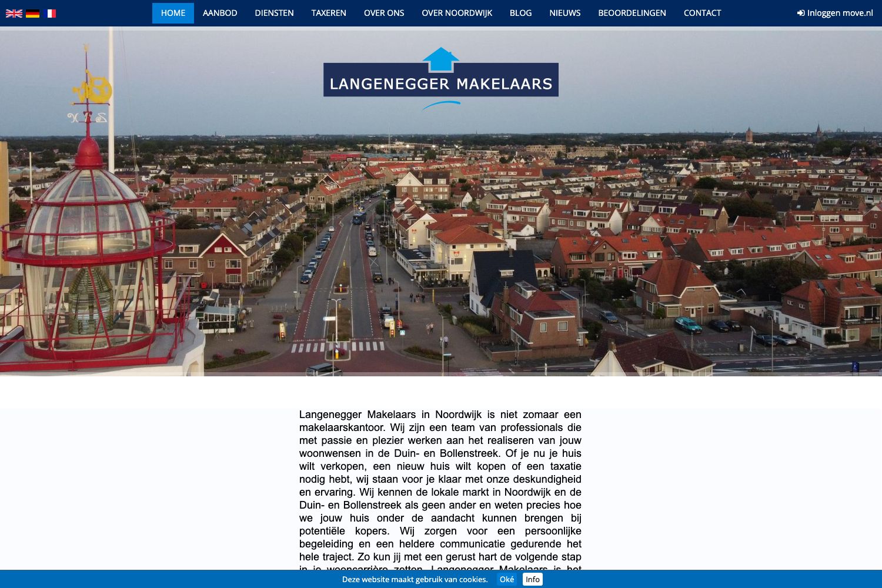Select TAXEREN in the navigation bar

pos(329,13)
